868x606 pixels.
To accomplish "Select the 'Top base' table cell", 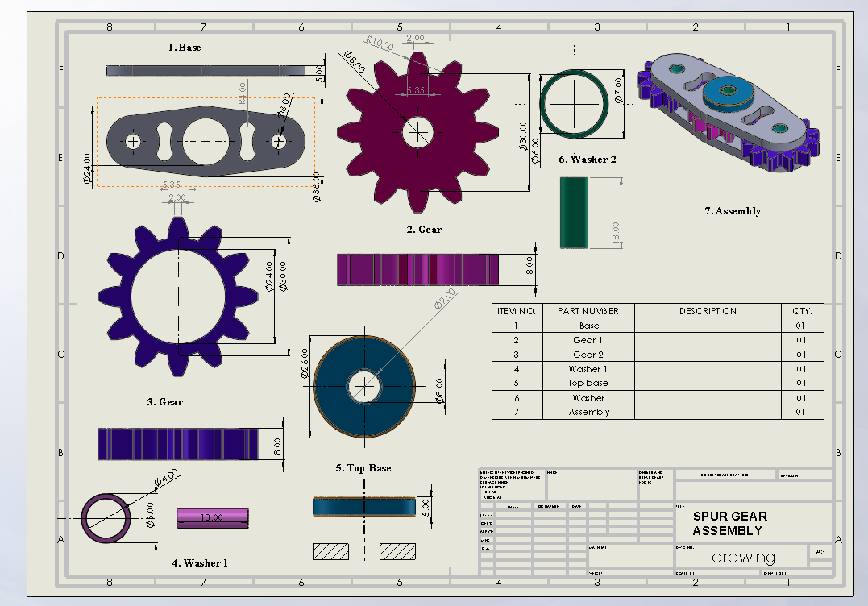I will coord(588,383).
